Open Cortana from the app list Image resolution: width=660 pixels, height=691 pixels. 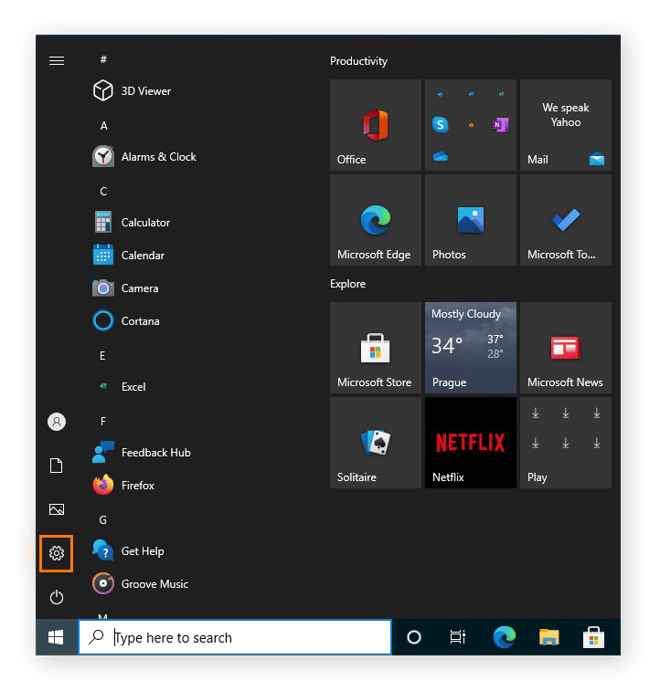126,321
